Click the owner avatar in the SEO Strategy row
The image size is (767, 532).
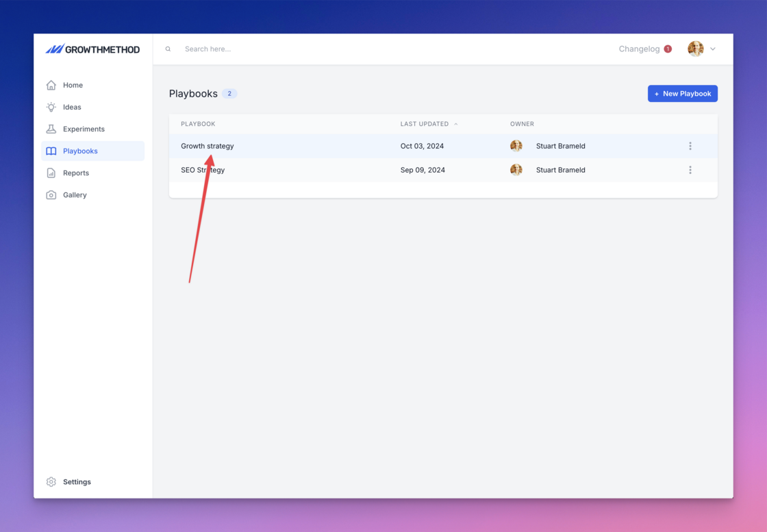516,170
